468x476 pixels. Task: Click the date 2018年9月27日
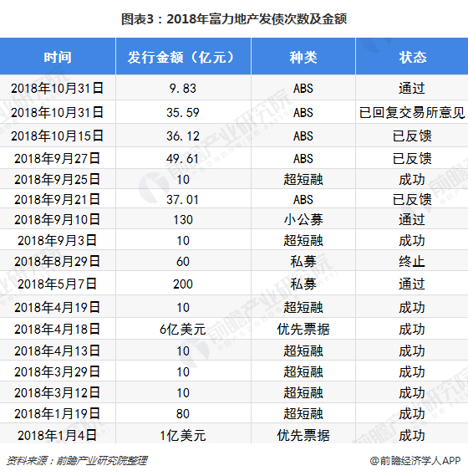[x=58, y=158]
